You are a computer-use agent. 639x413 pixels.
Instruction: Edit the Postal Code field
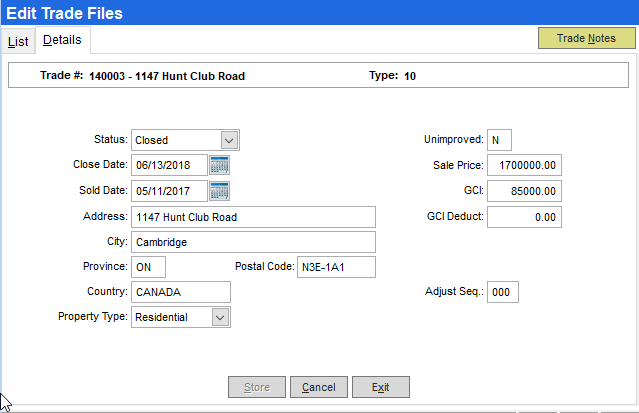(x=335, y=267)
